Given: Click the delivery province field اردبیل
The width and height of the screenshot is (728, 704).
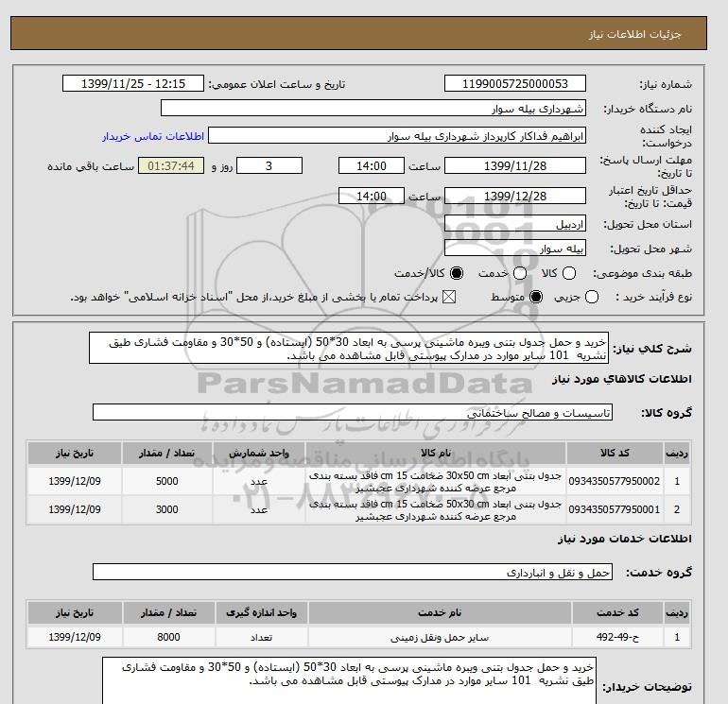Looking at the screenshot, I should 515,224.
